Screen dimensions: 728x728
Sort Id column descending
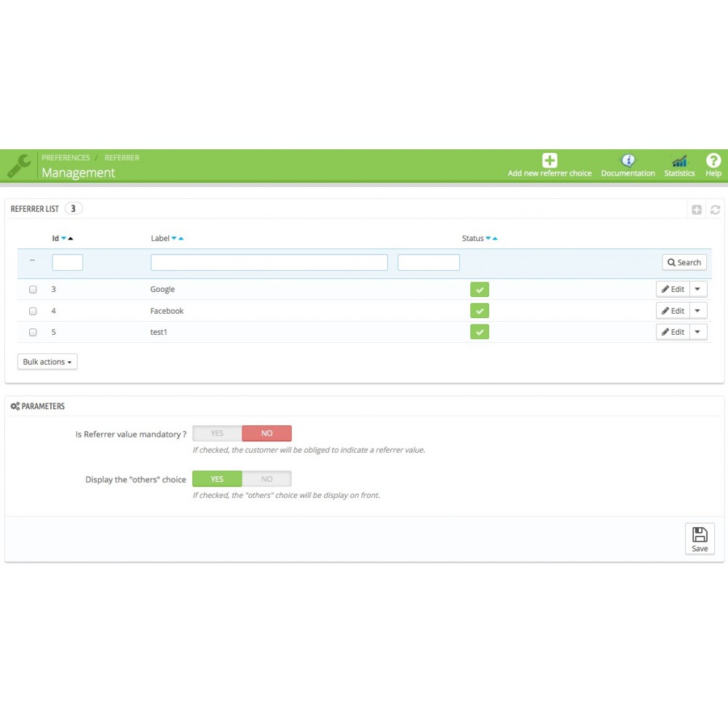[x=63, y=238]
